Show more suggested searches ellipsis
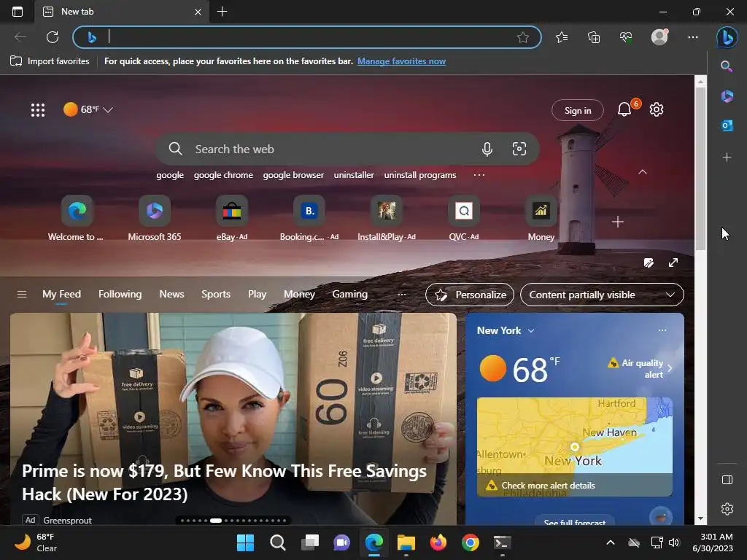The width and height of the screenshot is (747, 560). [479, 175]
